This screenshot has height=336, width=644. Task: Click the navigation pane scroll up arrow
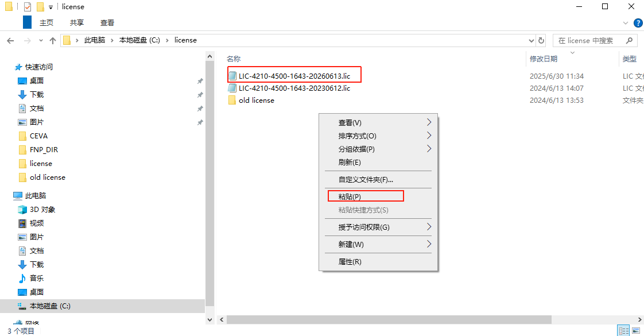(210, 56)
